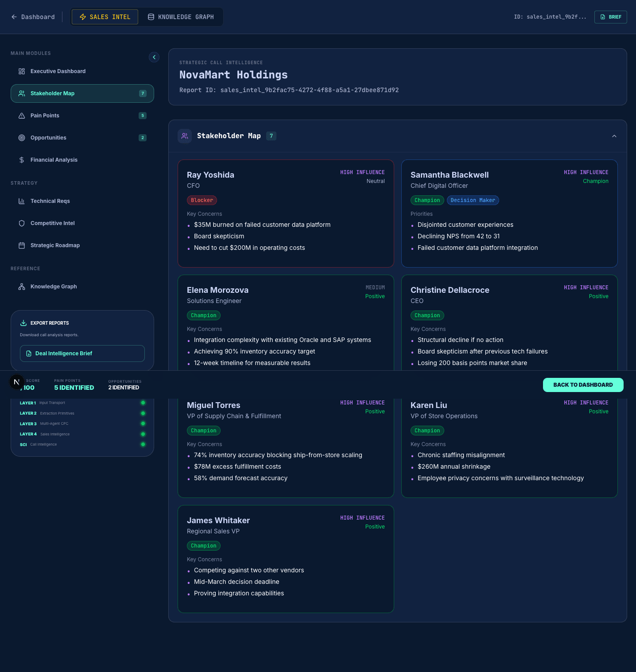Select Christine Dellacroce card name

tap(450, 290)
